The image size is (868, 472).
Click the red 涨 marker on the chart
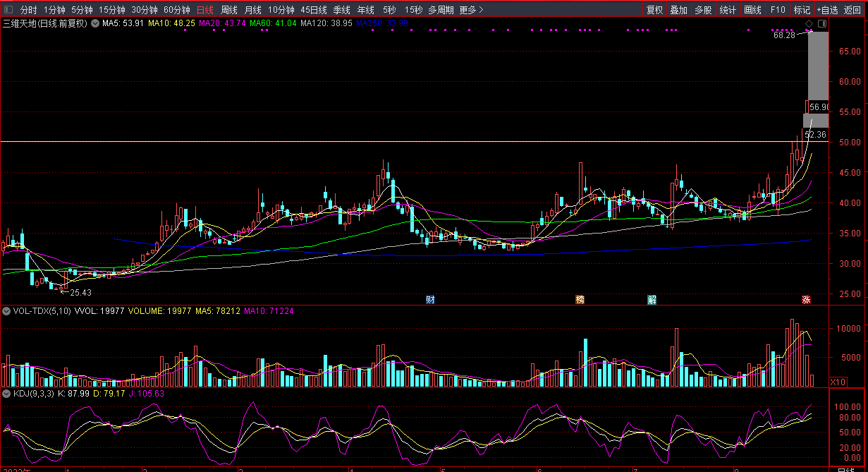[x=805, y=299]
